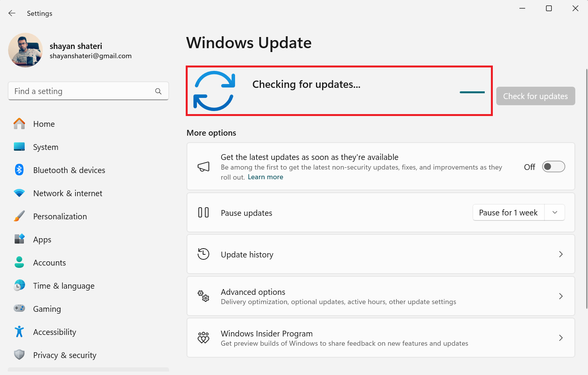Follow the Learn more link
The image size is (588, 375).
click(x=265, y=177)
